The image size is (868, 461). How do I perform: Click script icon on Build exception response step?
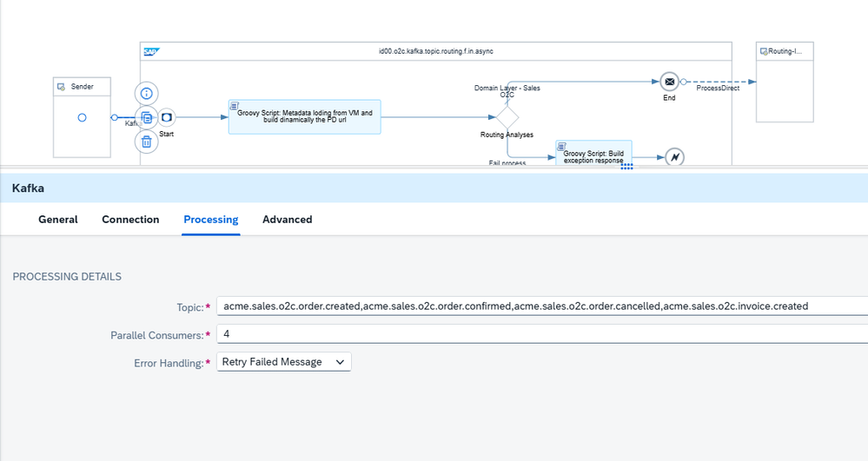click(562, 147)
